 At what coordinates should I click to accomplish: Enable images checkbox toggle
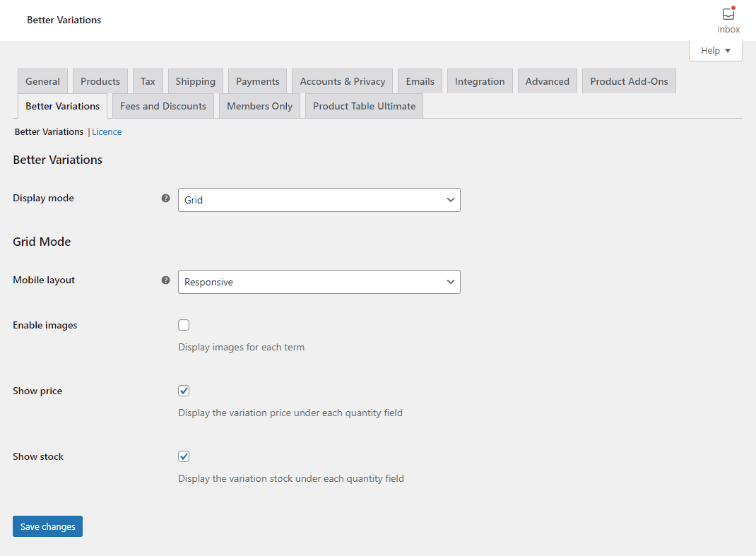coord(184,325)
